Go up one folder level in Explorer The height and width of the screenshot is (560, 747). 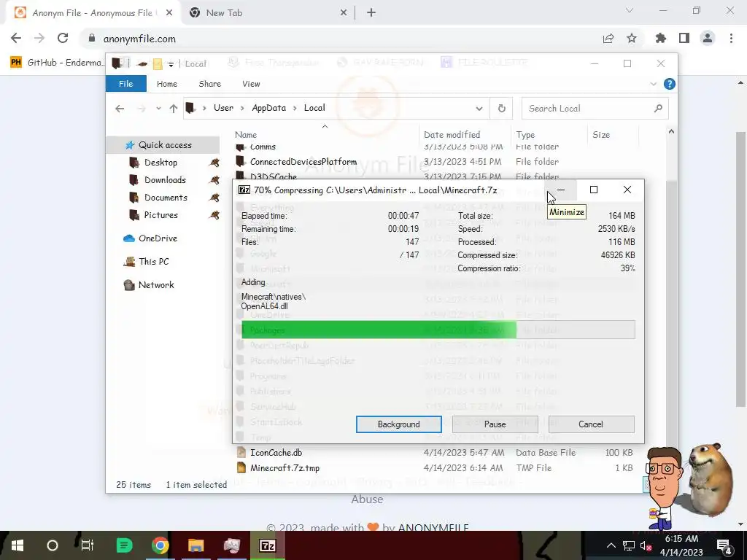coord(174,109)
